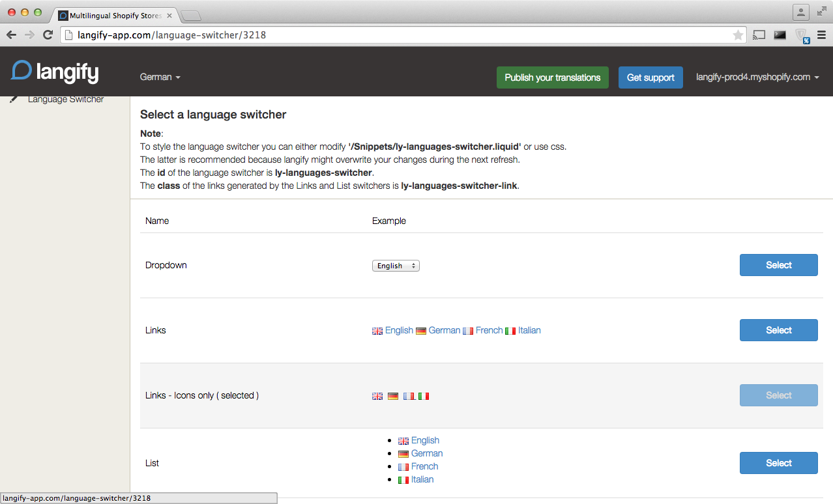833x504 pixels.
Task: Open the browser hamburger menu
Action: click(821, 35)
